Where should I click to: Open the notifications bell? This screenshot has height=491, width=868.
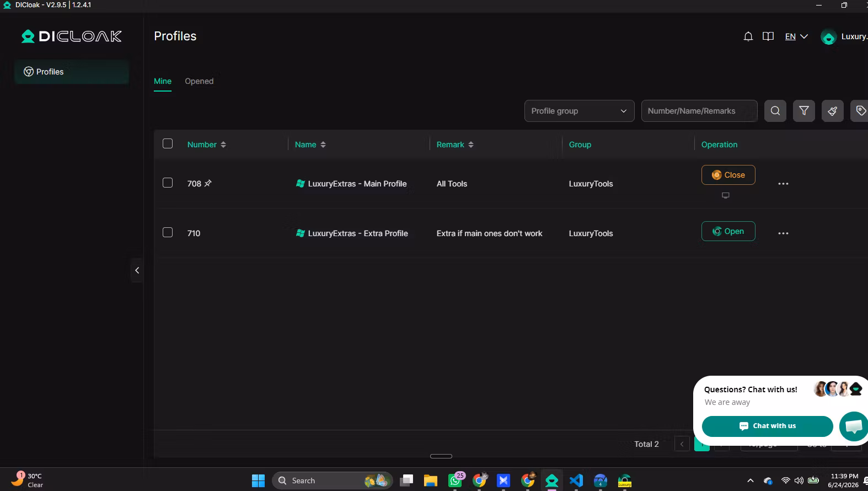tap(748, 36)
